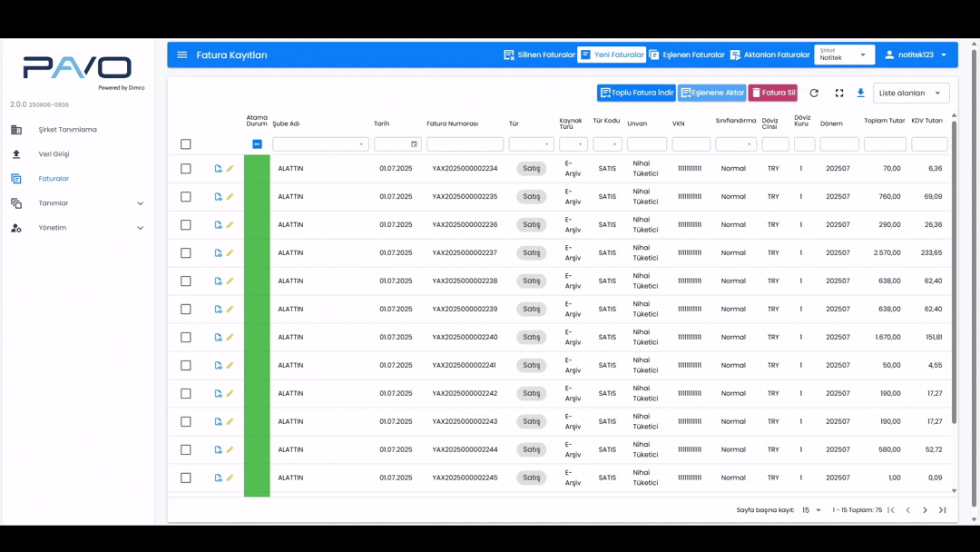Viewport: 980px width, 552px height.
Task: Expand the Liste alanları dropdown
Action: pos(911,94)
